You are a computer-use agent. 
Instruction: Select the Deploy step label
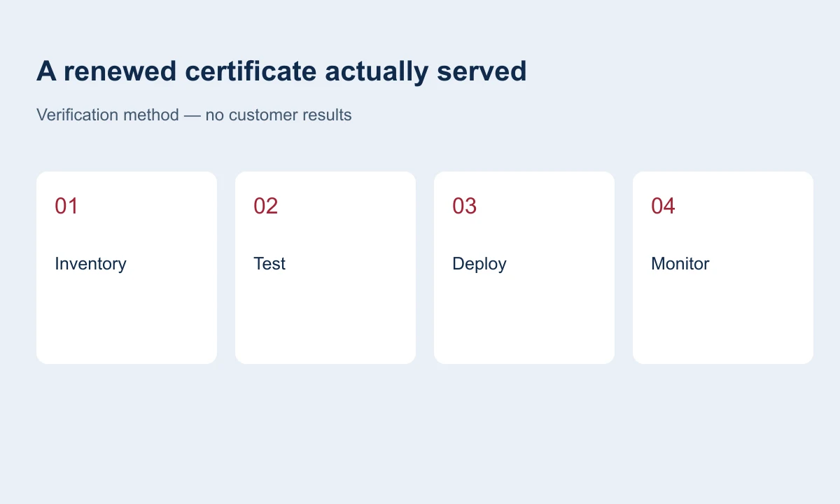479,264
